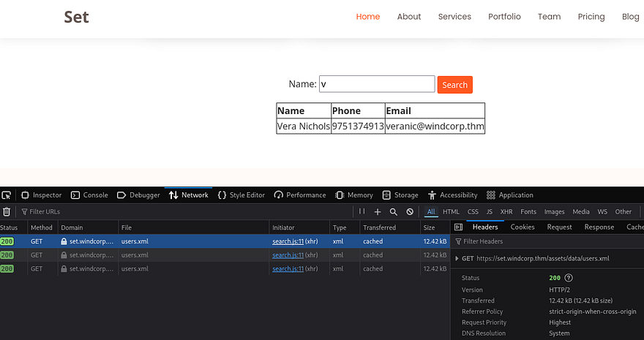Toggle the JS request filter

[489, 212]
